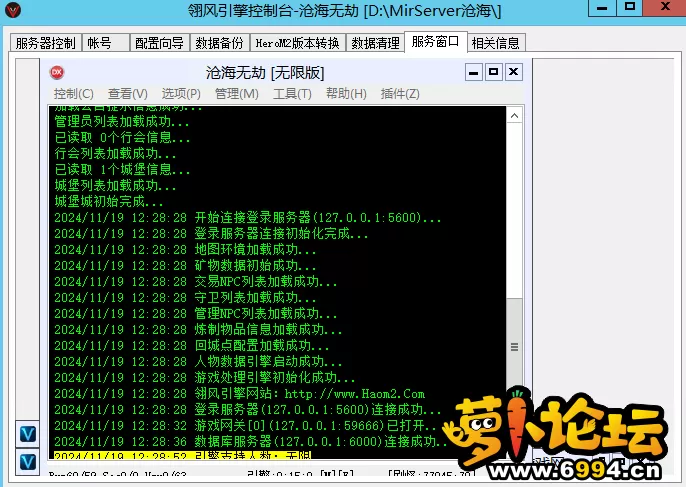Open the 控制(C) menu

[x=74, y=94]
